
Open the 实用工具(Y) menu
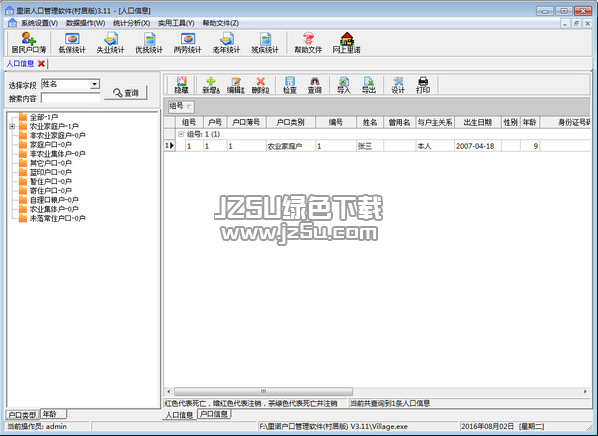pos(176,23)
